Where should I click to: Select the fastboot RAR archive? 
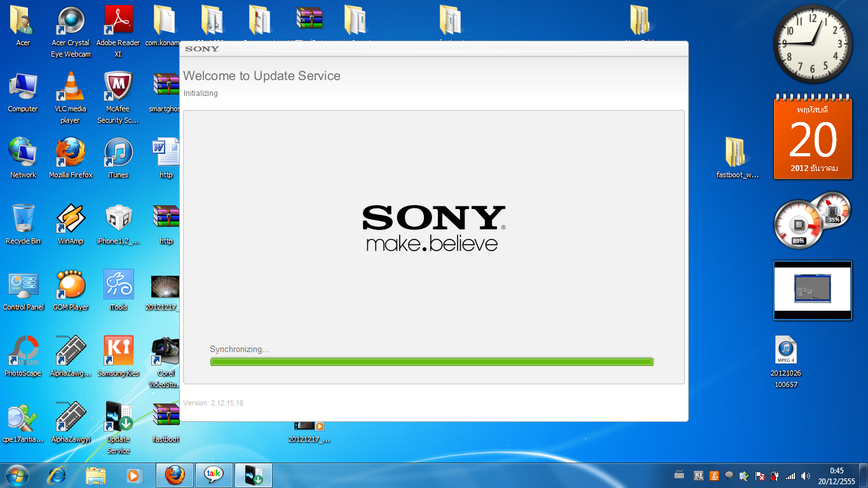(166, 422)
